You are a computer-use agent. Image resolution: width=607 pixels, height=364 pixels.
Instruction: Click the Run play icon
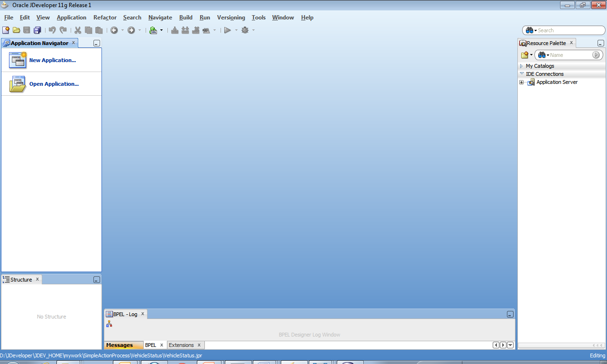click(228, 30)
